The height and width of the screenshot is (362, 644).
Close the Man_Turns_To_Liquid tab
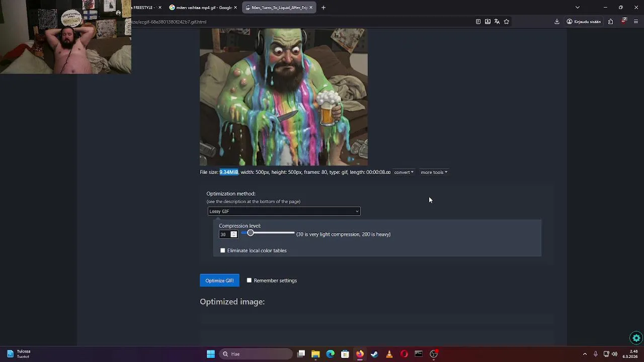coord(311,8)
